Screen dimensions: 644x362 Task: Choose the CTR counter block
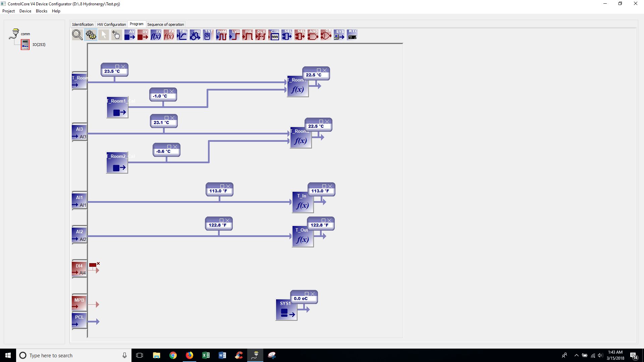pos(274,35)
